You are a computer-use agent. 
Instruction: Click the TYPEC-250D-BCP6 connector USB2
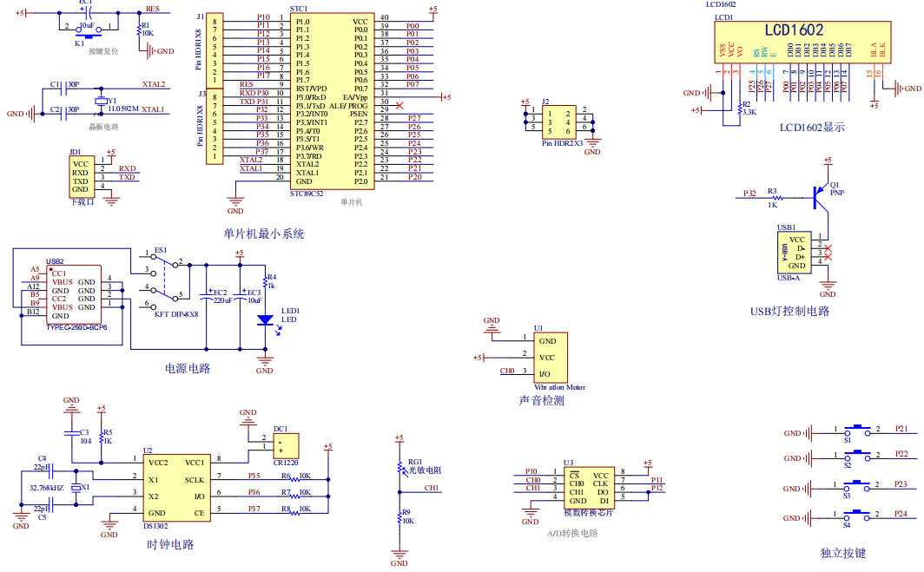[71, 294]
